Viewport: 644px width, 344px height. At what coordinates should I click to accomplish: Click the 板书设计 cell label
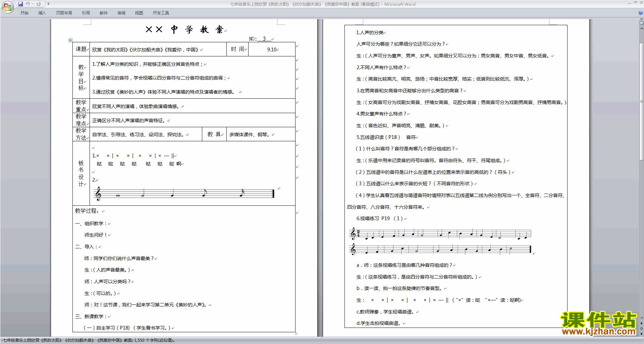pos(81,174)
